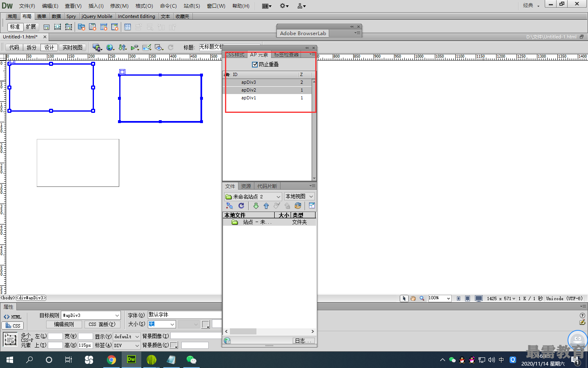
Task: Open the Classic workspace switcher dropdown
Action: pos(532,5)
